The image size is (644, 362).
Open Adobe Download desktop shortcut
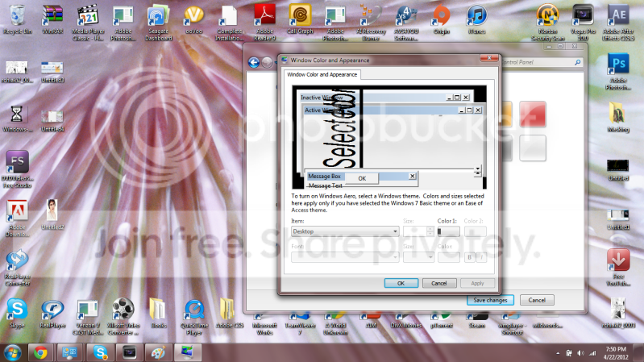pos(17,218)
